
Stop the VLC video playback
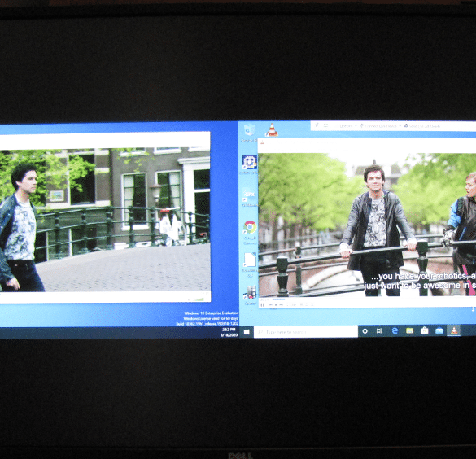[x=276, y=305]
